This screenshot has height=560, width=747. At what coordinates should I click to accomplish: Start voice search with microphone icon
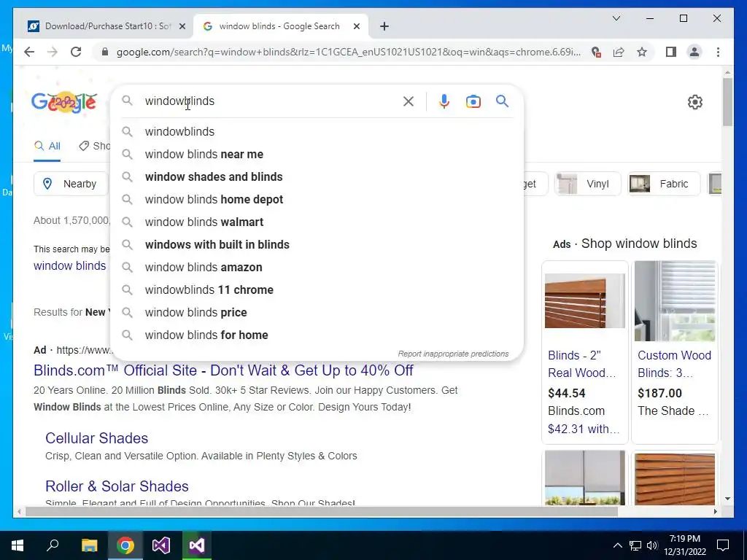point(444,101)
